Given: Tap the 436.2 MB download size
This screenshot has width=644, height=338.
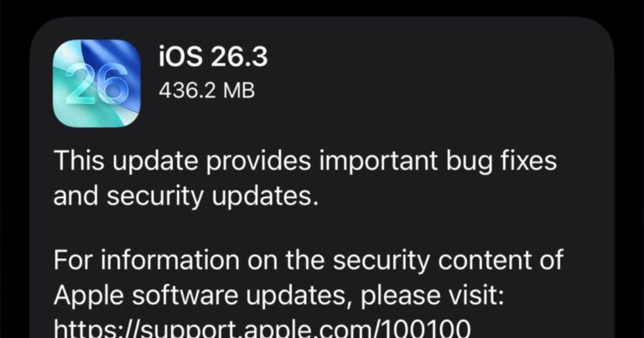Looking at the screenshot, I should tap(207, 91).
